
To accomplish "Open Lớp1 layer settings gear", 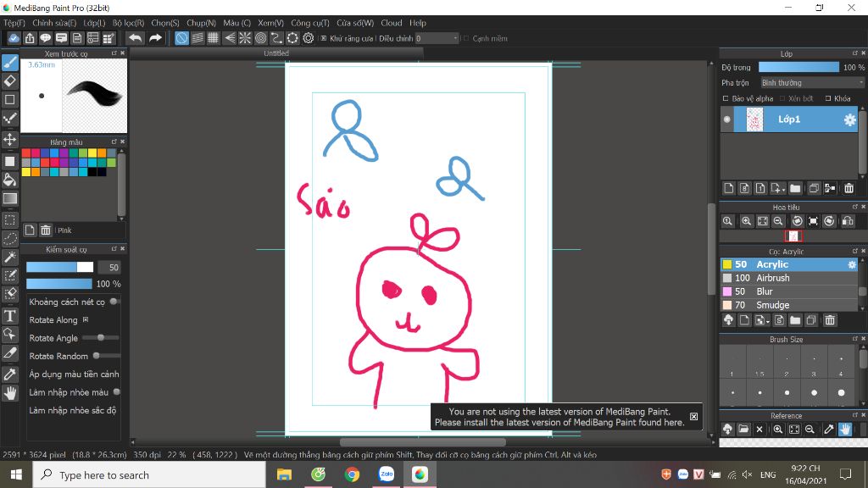I will pos(849,119).
